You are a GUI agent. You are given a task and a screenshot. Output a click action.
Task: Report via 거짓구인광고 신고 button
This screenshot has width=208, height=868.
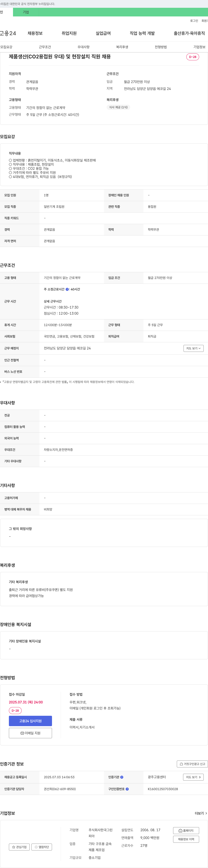point(192,764)
